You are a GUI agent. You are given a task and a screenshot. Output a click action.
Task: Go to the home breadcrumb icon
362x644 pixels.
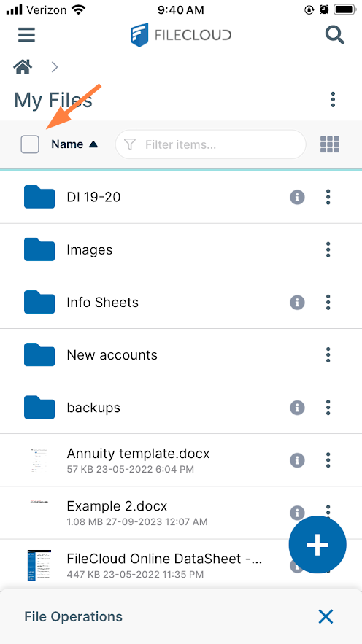coord(23,66)
